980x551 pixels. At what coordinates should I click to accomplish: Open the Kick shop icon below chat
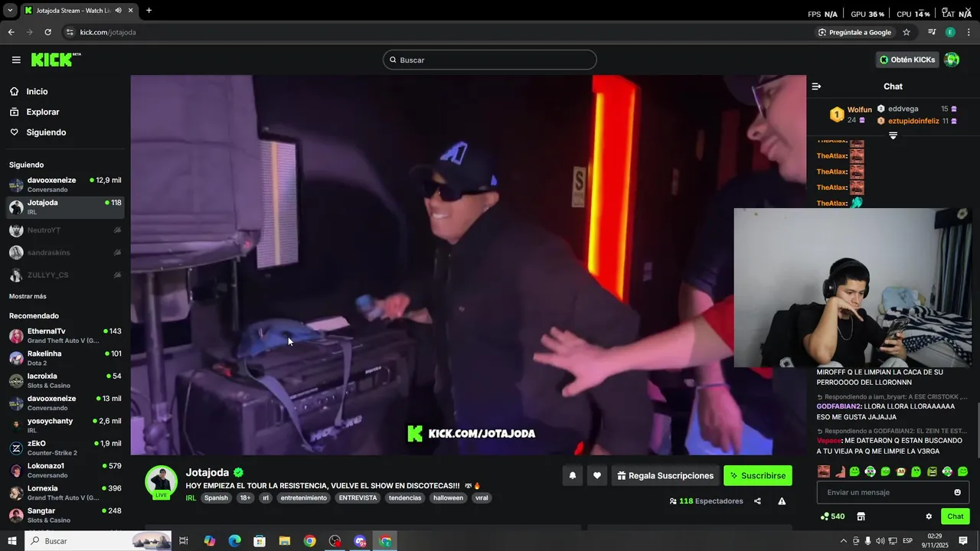[x=861, y=517]
